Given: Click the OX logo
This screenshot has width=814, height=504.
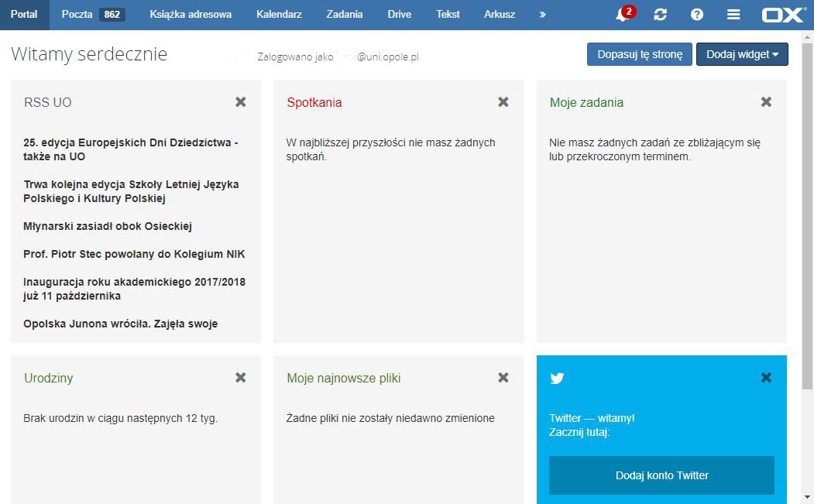Looking at the screenshot, I should [x=782, y=15].
